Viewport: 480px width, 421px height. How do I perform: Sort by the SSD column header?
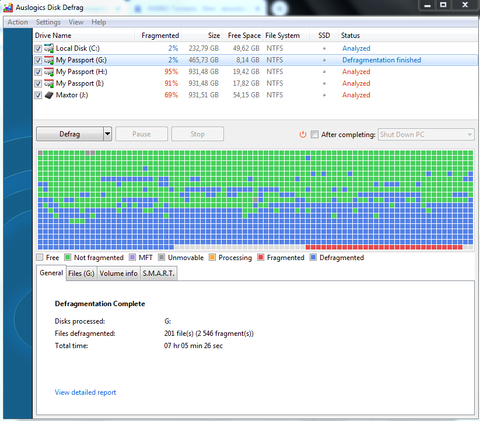(x=324, y=35)
